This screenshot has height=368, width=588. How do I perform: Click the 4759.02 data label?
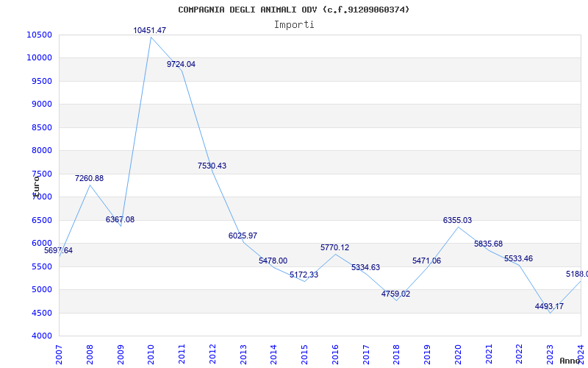[x=395, y=294]
